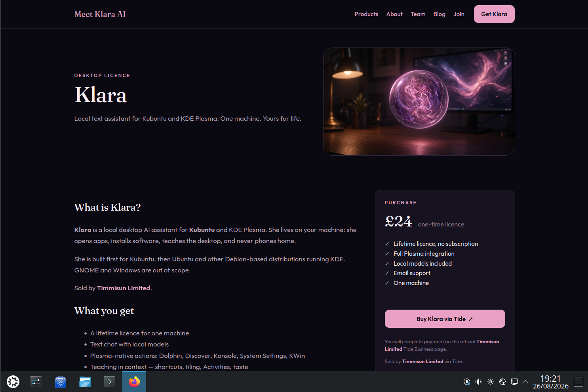Image resolution: width=588 pixels, height=392 pixels.
Task: Click 'Local models included' feature line
Action: point(422,264)
